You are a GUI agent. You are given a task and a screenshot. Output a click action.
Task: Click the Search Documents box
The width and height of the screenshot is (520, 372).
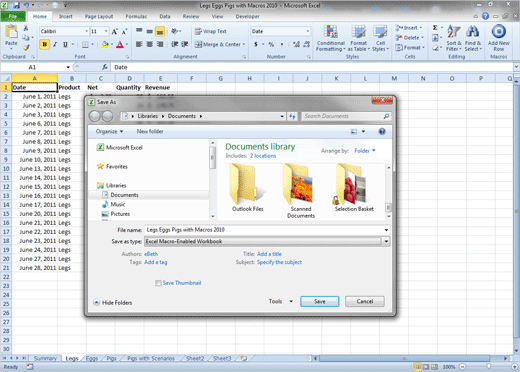[346, 116]
